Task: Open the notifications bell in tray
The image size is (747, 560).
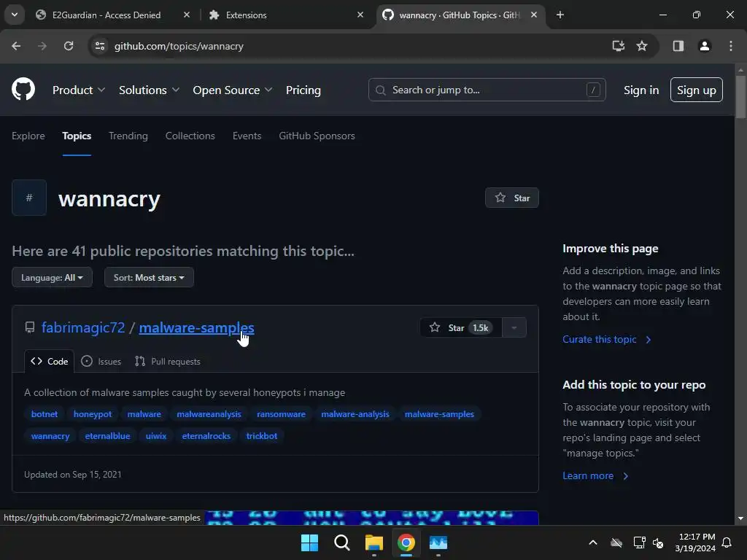Action: click(x=727, y=542)
